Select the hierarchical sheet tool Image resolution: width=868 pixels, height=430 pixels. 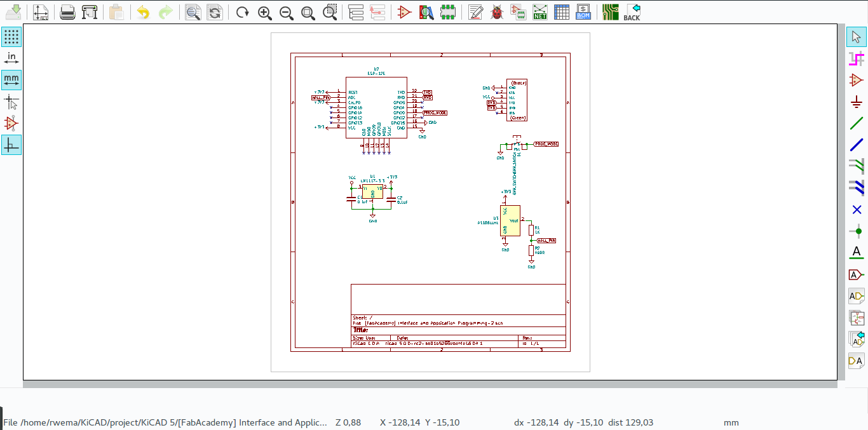[x=856, y=318]
